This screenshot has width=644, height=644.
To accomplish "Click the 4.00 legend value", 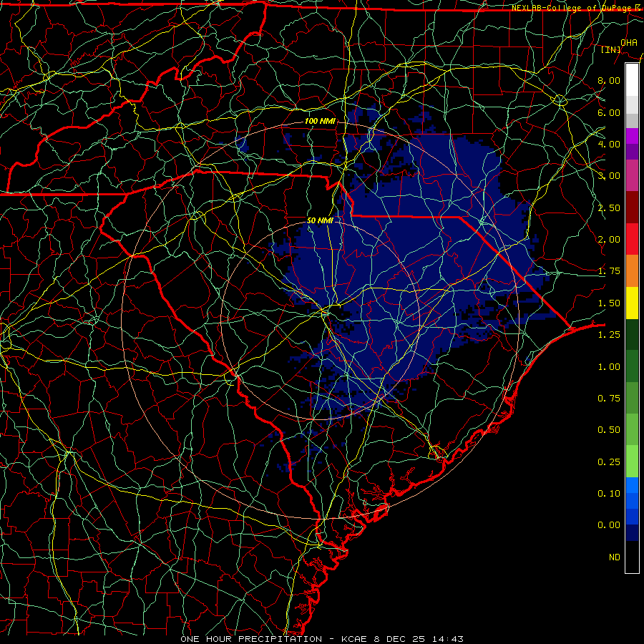I will [609, 144].
